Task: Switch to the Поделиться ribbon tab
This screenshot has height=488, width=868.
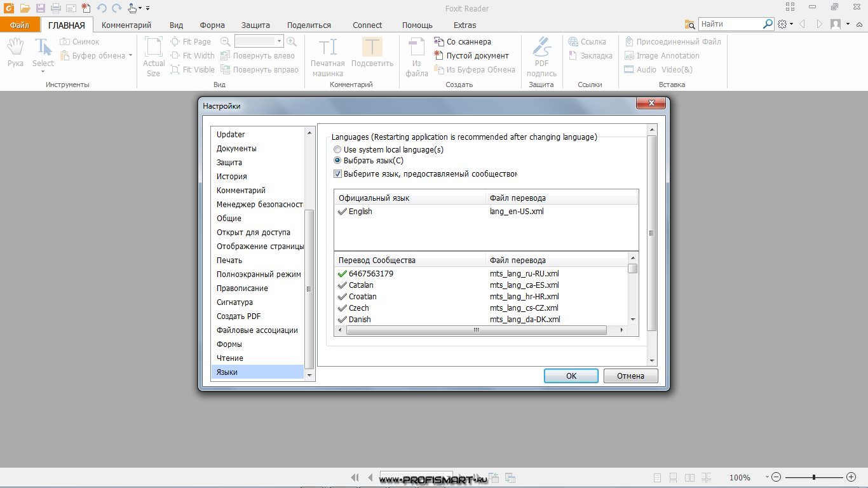Action: (309, 25)
